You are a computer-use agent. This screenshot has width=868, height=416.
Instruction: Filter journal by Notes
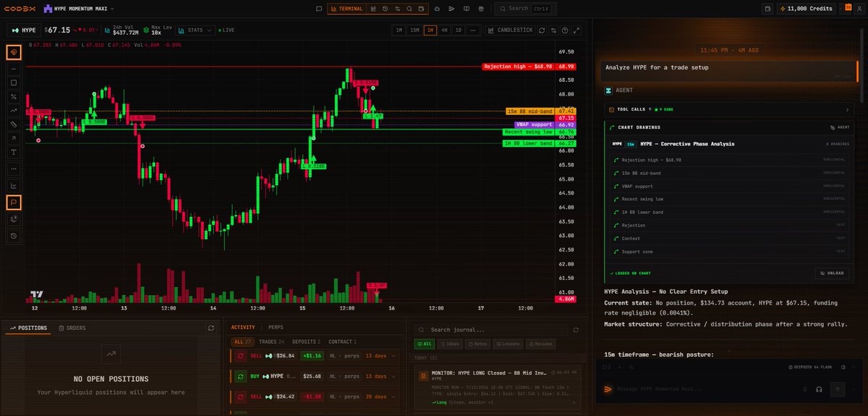tap(478, 344)
